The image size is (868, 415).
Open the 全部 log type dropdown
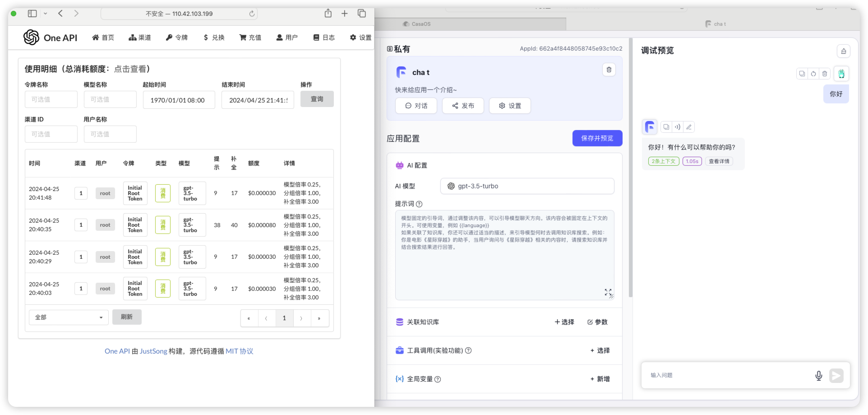(x=69, y=317)
